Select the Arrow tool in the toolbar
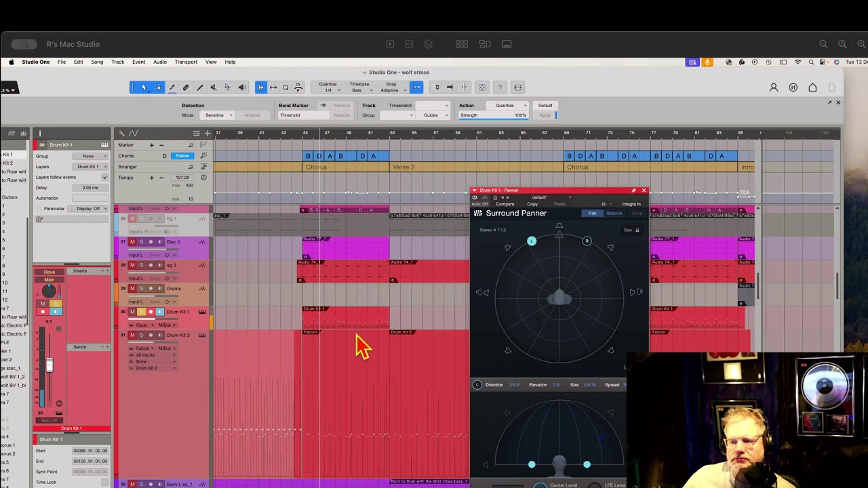Screen dimensions: 868x488 click(x=144, y=87)
